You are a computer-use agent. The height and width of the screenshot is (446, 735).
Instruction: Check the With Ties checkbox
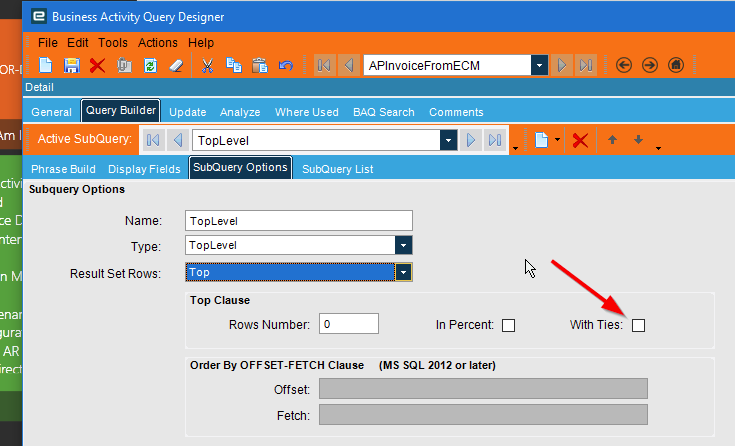pos(638,325)
